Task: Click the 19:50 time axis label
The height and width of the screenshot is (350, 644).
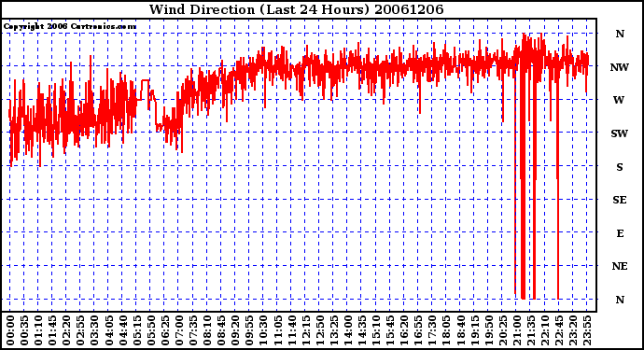Action: coord(488,330)
